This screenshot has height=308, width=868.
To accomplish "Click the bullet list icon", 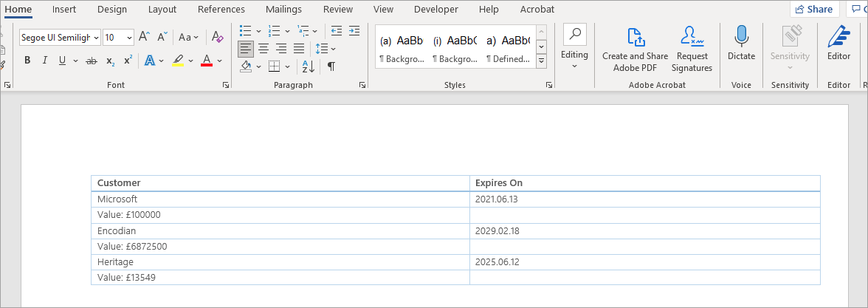I will (x=245, y=30).
